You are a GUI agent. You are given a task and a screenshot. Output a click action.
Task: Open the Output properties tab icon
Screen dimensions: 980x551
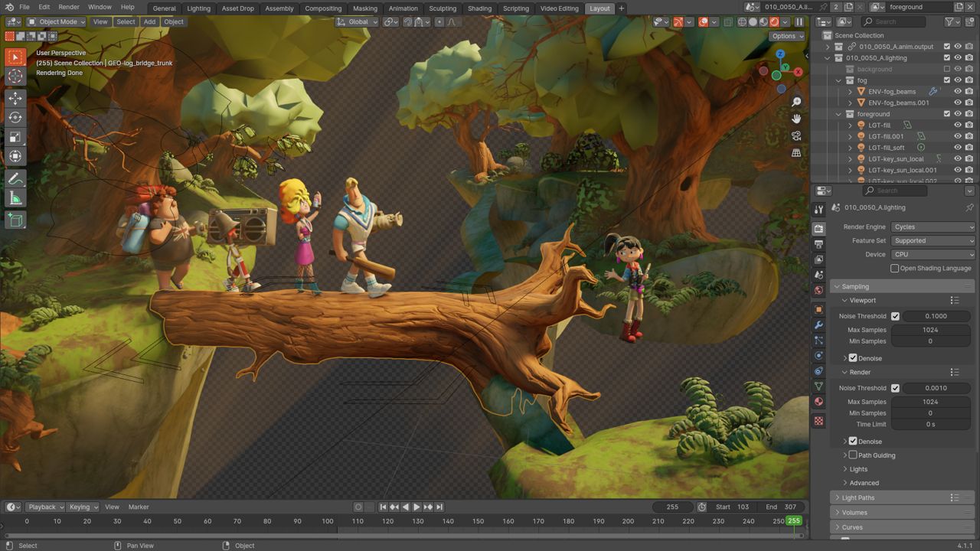(x=818, y=244)
